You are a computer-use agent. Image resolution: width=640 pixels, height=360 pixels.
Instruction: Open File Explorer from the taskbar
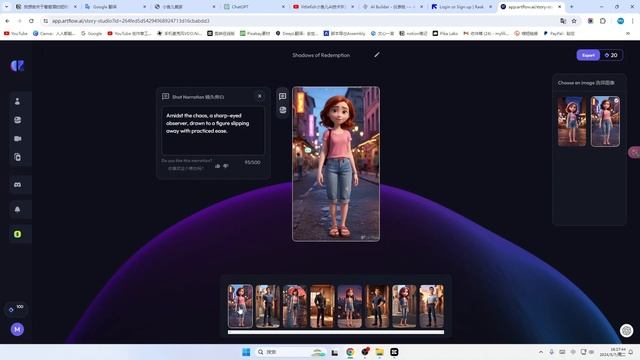[x=379, y=352]
